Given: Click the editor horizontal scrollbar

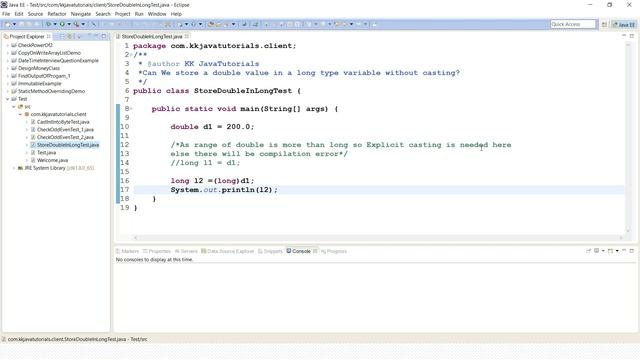Looking at the screenshot, I should [x=378, y=238].
